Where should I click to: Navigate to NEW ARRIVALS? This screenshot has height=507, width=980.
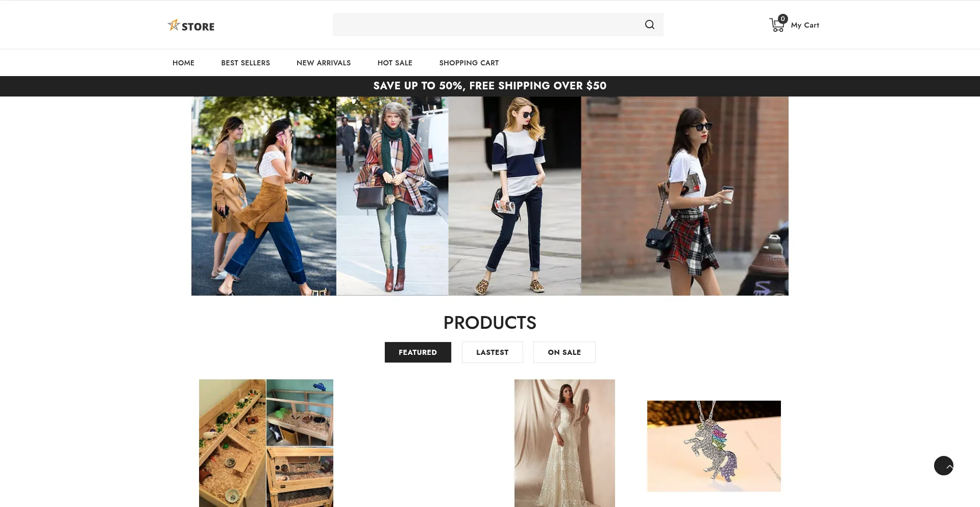click(324, 63)
